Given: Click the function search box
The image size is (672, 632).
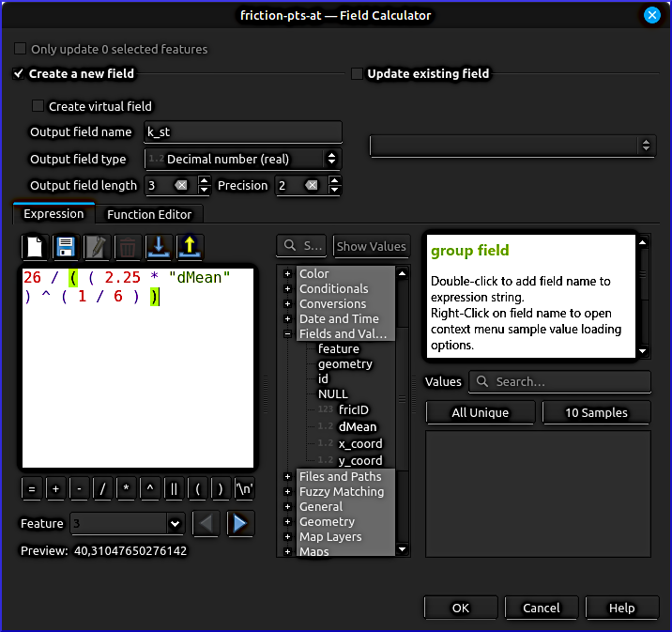Looking at the screenshot, I should (301, 246).
